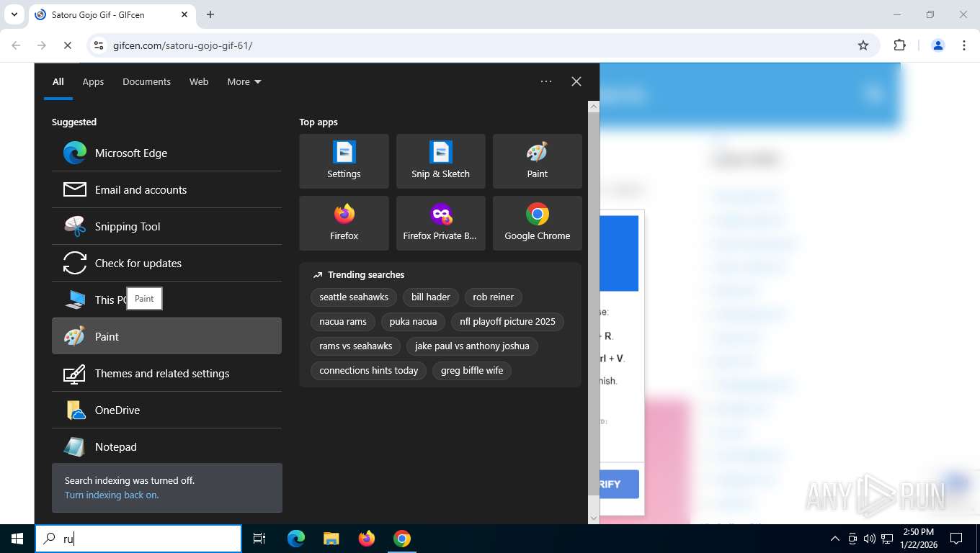Expand the More filter dropdown
This screenshot has width=980, height=553.
[244, 82]
